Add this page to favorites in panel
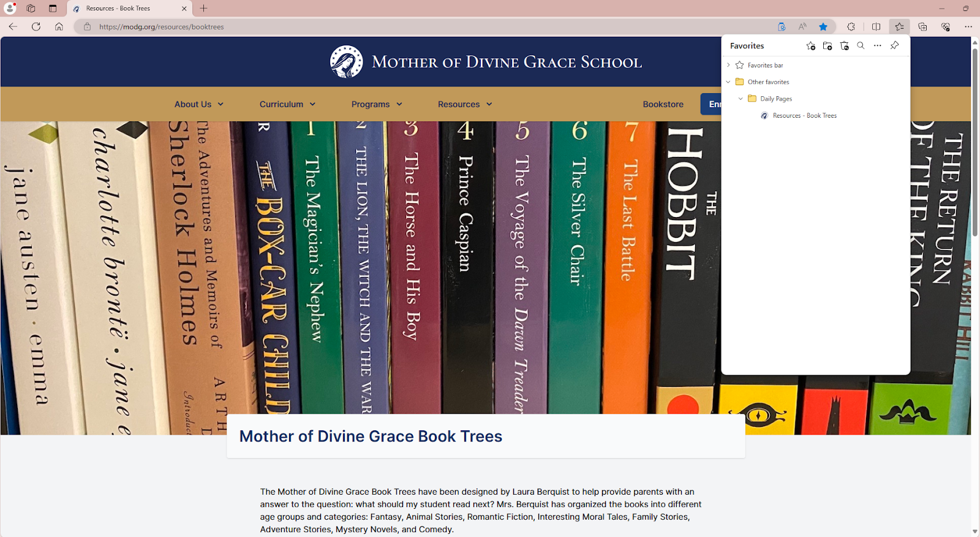Viewport: 980px width, 537px height. 811,46
